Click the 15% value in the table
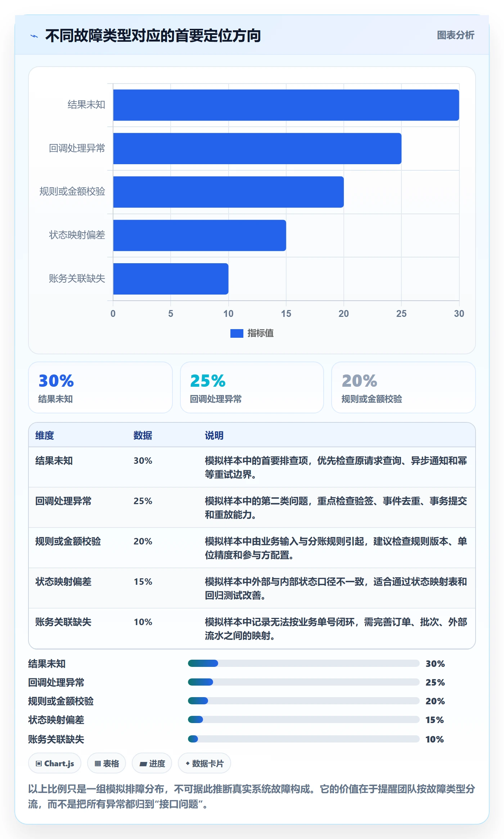504x839 pixels. [x=143, y=582]
